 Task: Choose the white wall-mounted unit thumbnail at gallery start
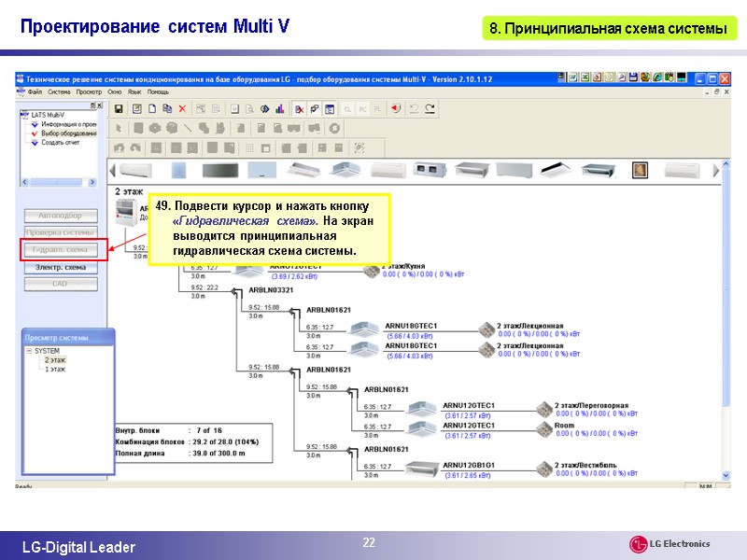point(135,170)
